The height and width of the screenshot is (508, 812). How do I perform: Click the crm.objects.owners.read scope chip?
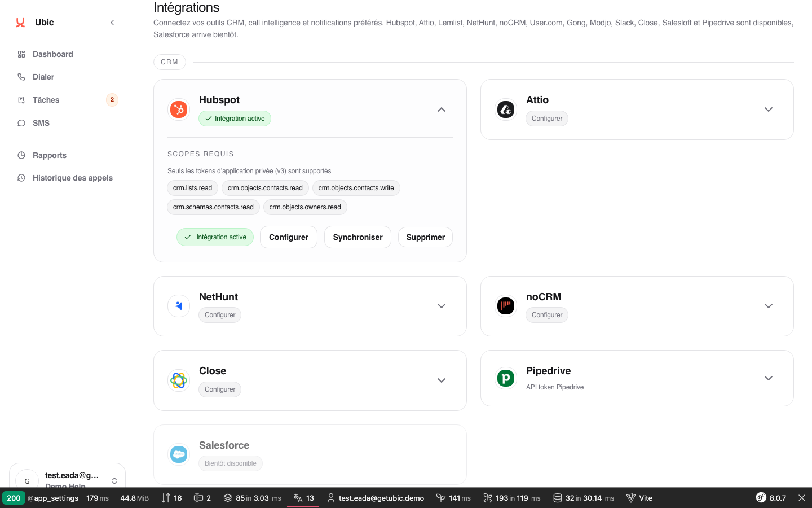click(305, 207)
